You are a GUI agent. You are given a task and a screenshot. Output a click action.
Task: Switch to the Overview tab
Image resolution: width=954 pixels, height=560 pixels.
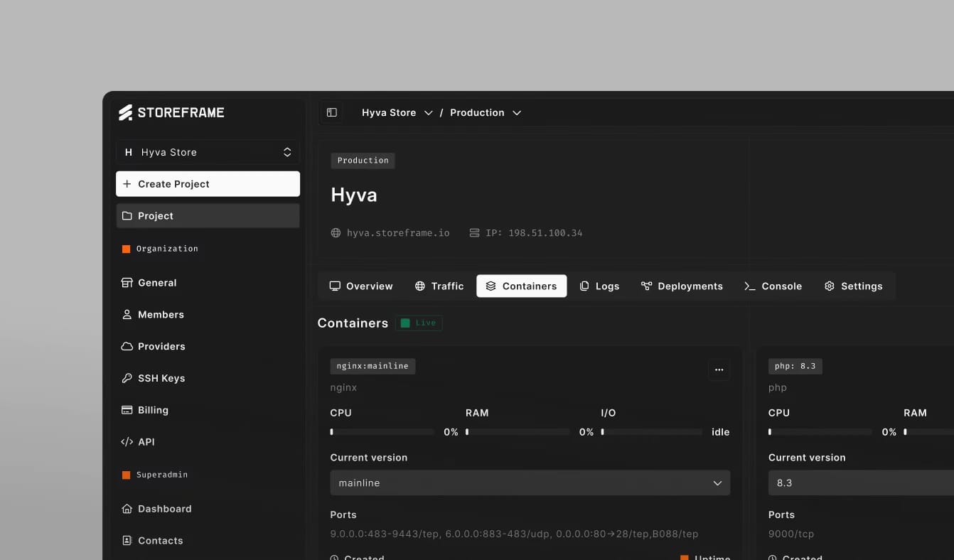coord(361,286)
